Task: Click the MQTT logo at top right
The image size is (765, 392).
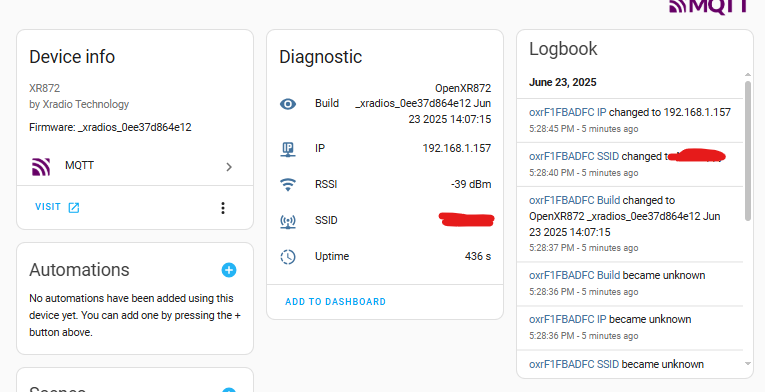Action: [708, 6]
